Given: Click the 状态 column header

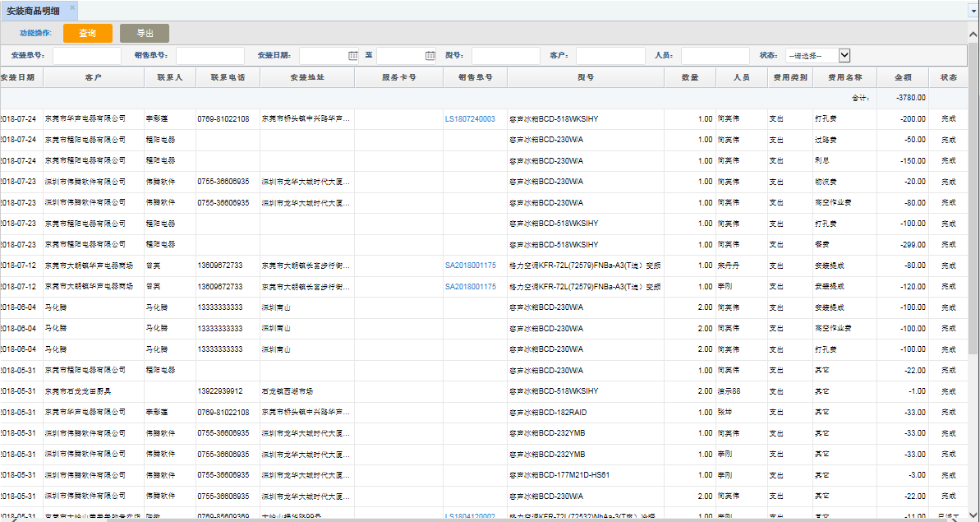Looking at the screenshot, I should point(948,77).
